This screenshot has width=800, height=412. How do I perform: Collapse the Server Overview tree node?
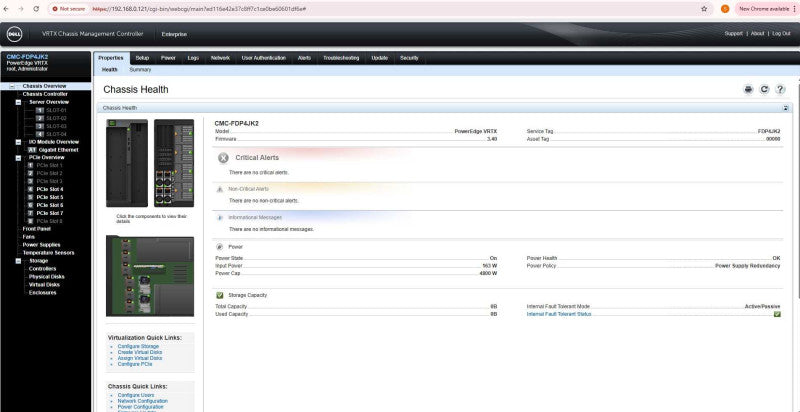tap(18, 102)
